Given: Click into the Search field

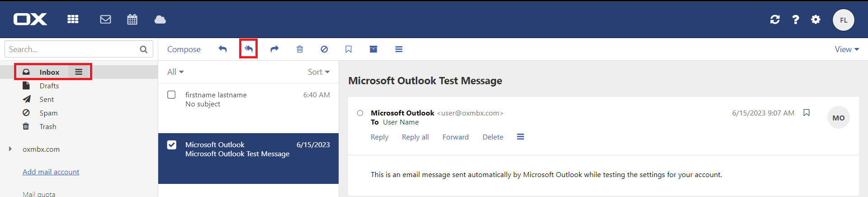Looking at the screenshot, I should pyautogui.click(x=72, y=49).
